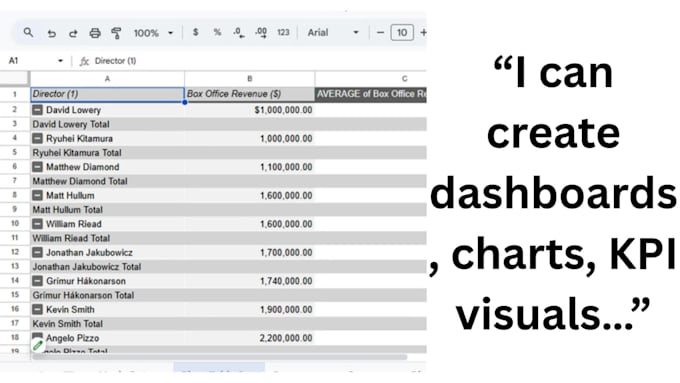Select row 10 header
This screenshot has width=680, height=383.
coord(15,224)
